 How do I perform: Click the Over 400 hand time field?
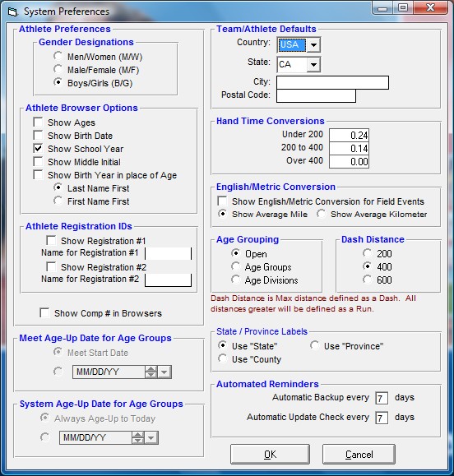(x=350, y=161)
